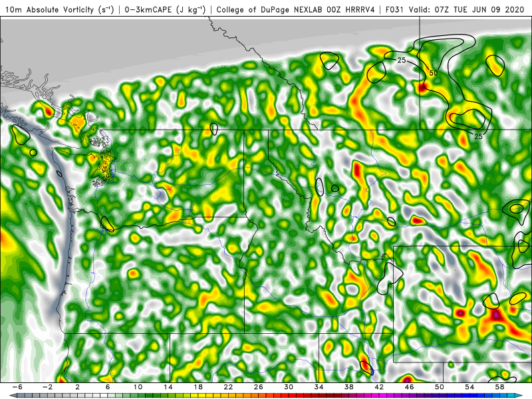Click the "30" colorbar tick label

(289, 387)
